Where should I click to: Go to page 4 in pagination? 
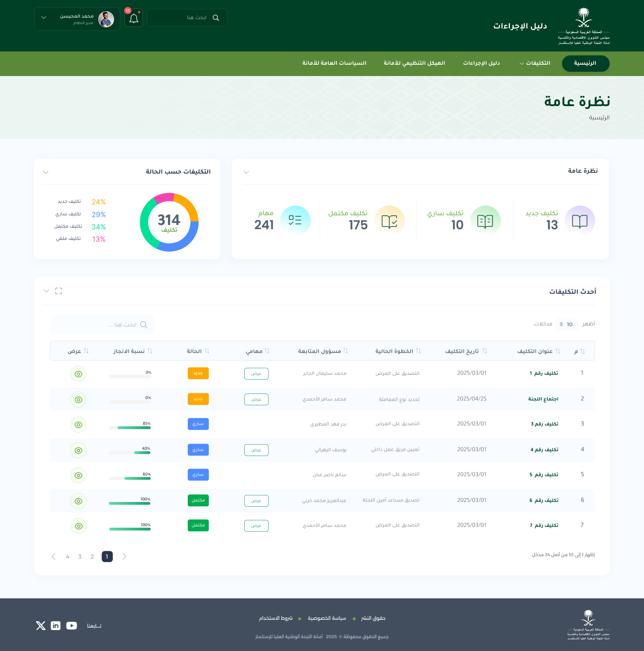pyautogui.click(x=68, y=557)
